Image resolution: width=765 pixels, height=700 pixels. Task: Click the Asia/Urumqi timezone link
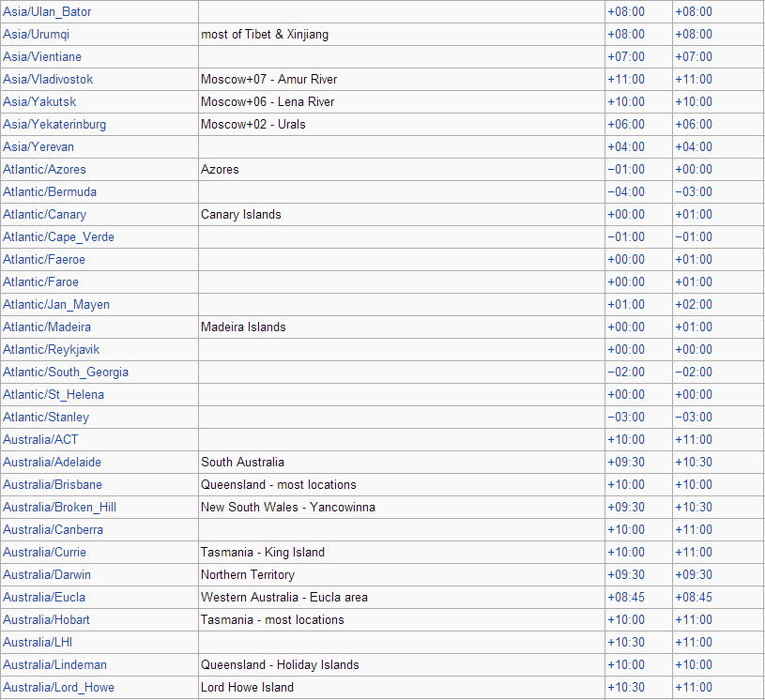click(x=36, y=35)
